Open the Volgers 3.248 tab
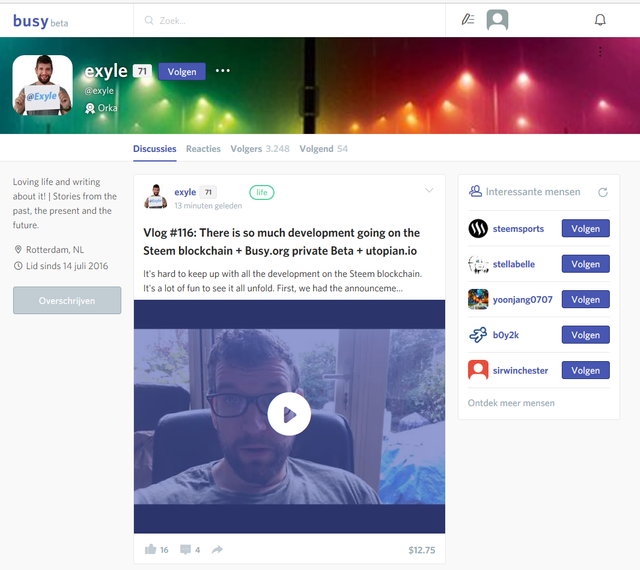The height and width of the screenshot is (570, 640). coord(260,149)
